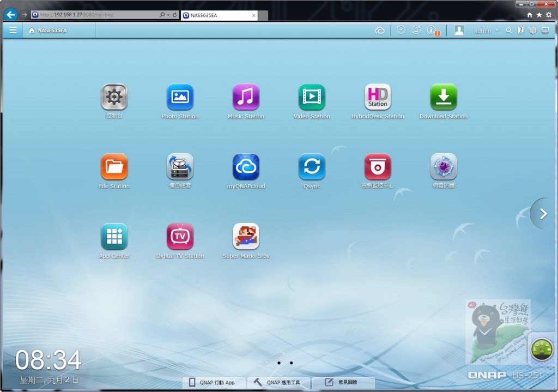Open the cloud status icon in top bar
Image resolution: width=558 pixels, height=392 pixels.
[380, 31]
